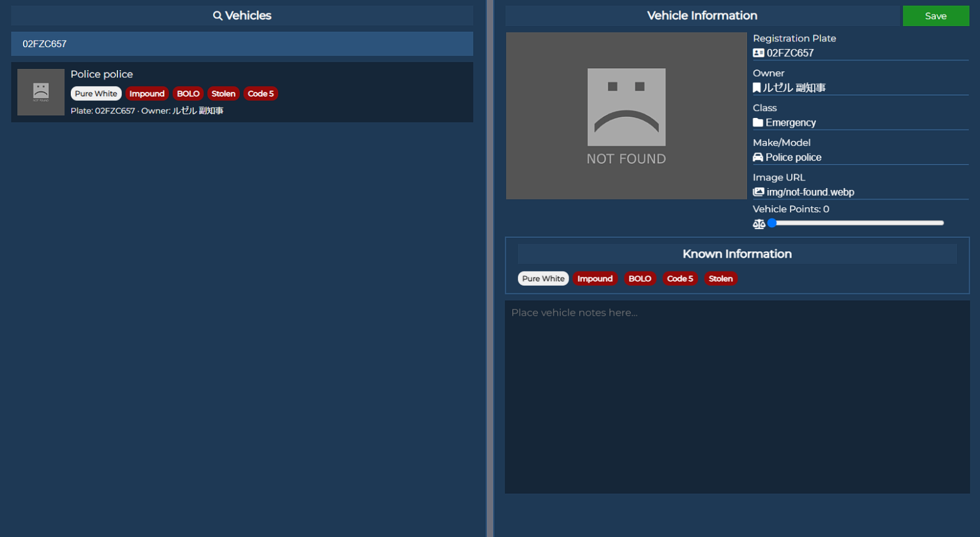Click the vehicle points scales icon
This screenshot has width=980, height=537.
[x=759, y=224]
